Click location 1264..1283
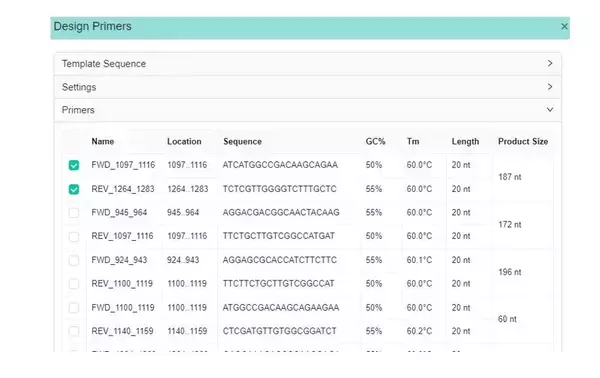Viewport: 600px width, 378px height. (188, 189)
